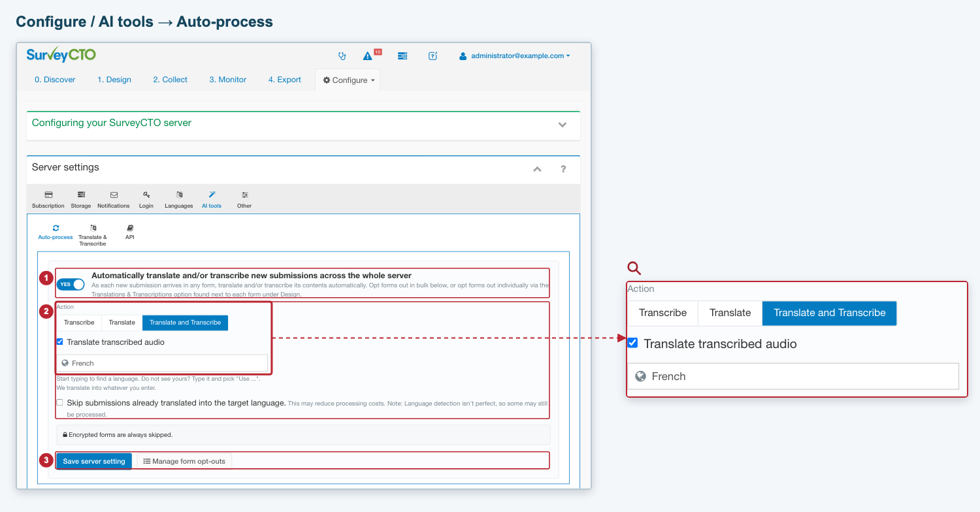980x512 pixels.
Task: Click the globe icon in the server window's French field
Action: (x=65, y=363)
